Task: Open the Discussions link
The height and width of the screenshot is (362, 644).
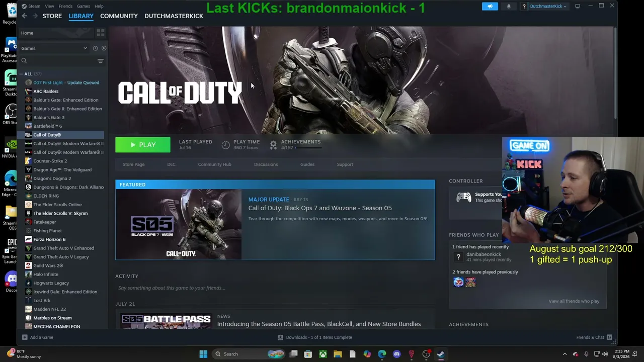Action: click(266, 164)
